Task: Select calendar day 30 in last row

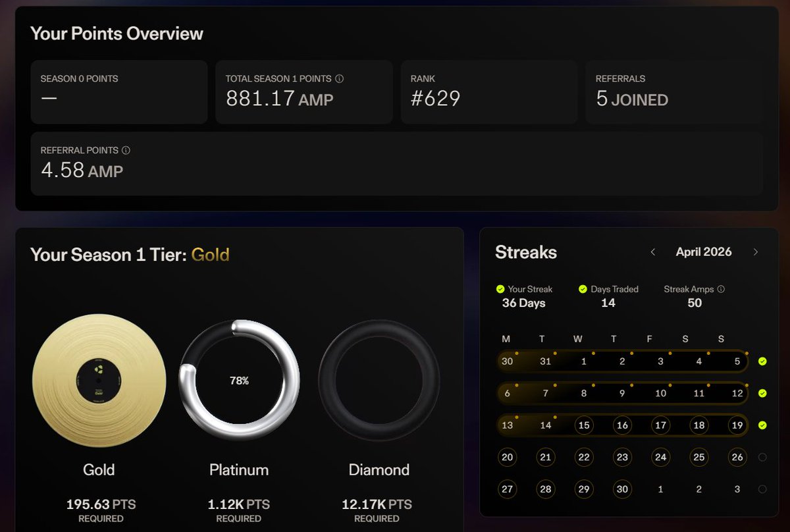Action: click(x=622, y=489)
